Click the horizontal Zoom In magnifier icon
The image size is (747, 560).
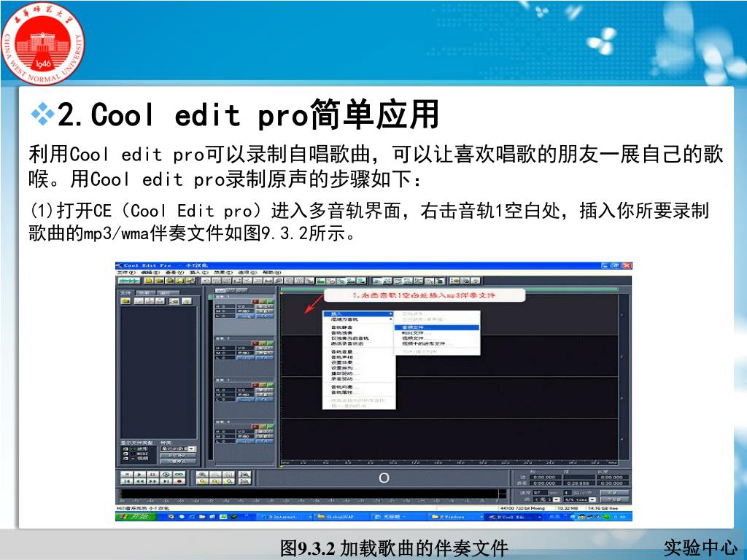(x=203, y=474)
